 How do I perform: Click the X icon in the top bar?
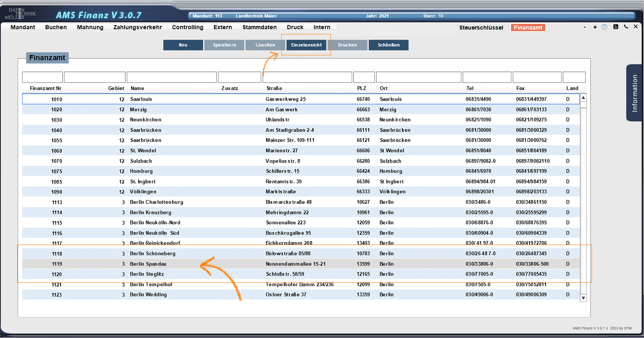coord(635,27)
